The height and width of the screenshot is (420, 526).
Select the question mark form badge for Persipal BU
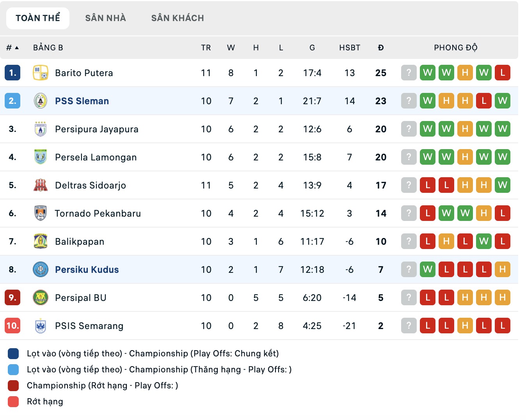(x=408, y=297)
